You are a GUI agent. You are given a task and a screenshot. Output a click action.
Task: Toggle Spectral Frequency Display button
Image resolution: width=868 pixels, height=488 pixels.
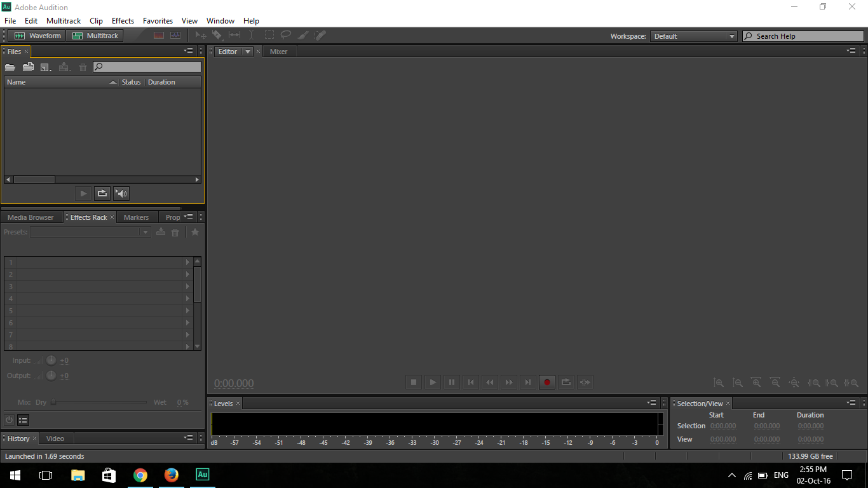(x=159, y=36)
